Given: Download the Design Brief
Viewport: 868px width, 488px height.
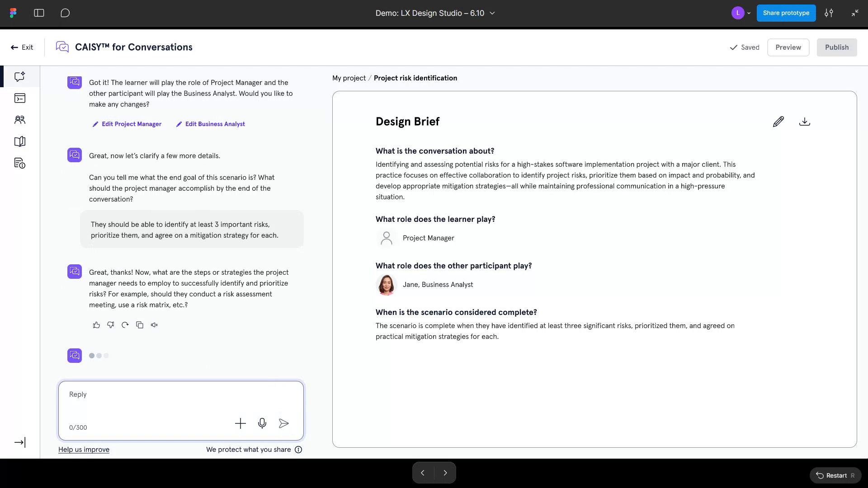Looking at the screenshot, I should 805,121.
